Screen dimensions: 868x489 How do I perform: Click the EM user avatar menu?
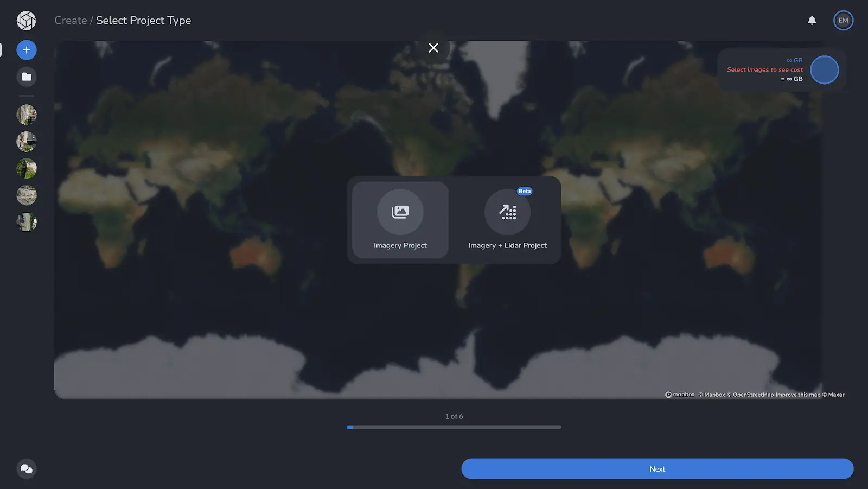[843, 20]
